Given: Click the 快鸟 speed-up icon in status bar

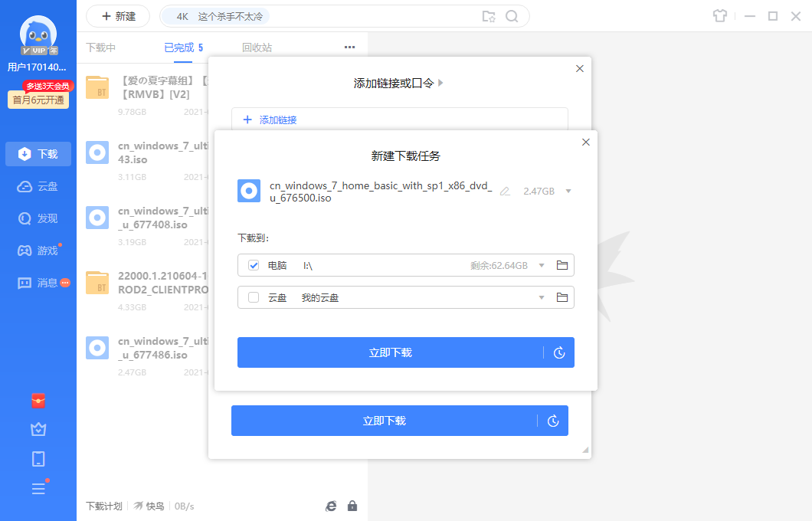Looking at the screenshot, I should tap(149, 506).
